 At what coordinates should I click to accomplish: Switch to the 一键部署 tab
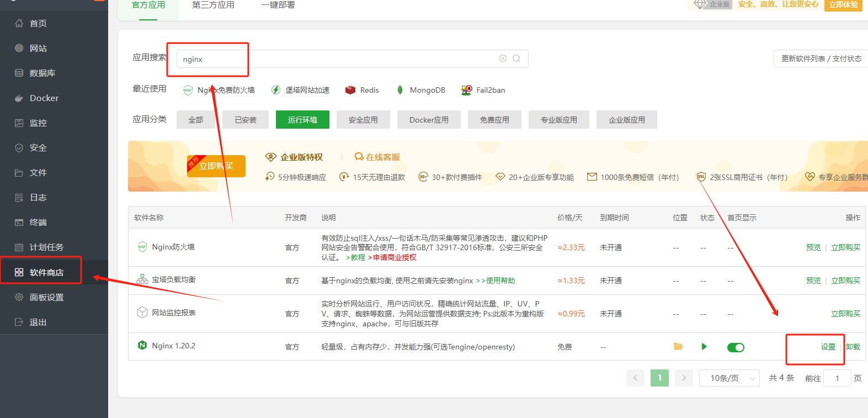pyautogui.click(x=278, y=5)
